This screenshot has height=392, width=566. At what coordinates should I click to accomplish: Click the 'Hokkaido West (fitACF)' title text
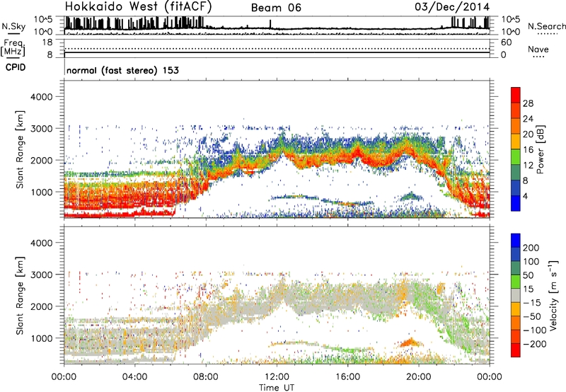pyautogui.click(x=138, y=7)
